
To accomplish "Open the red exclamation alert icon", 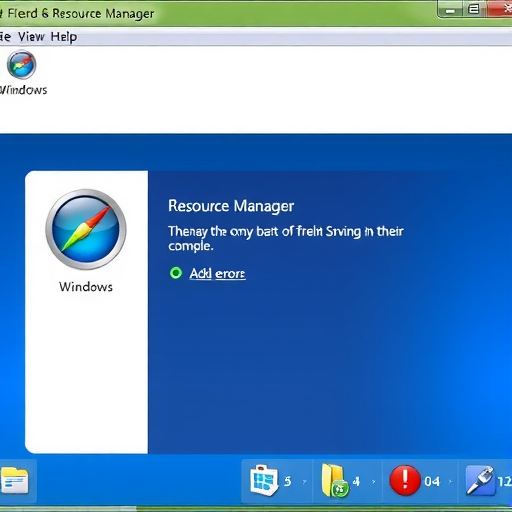I will pyautogui.click(x=405, y=480).
